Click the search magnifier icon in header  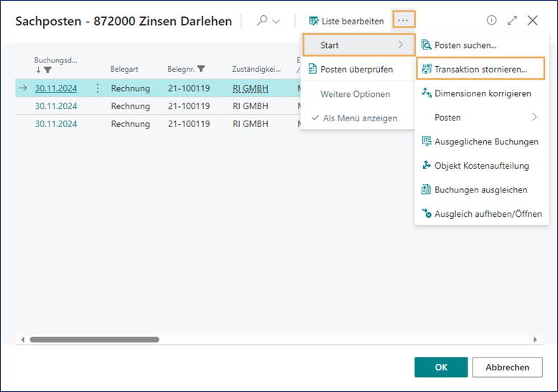point(261,21)
